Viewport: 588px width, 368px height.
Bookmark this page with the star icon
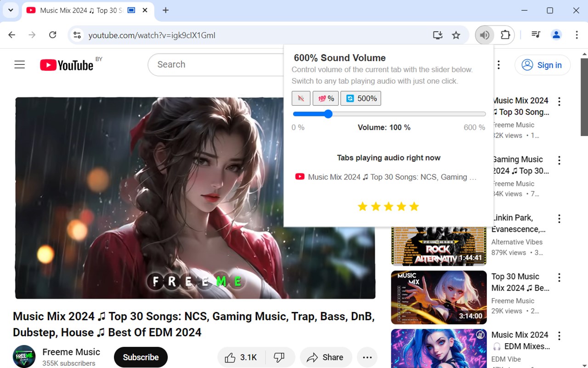[x=456, y=35]
